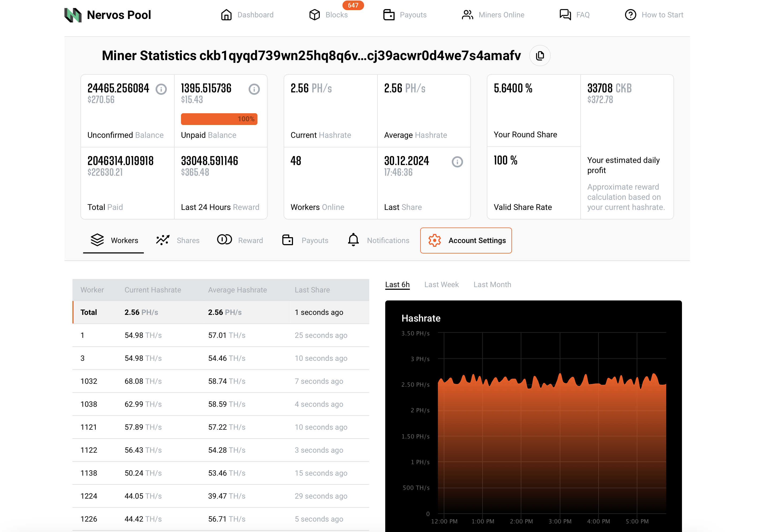Click the 100% unpaid balance progress bar
This screenshot has width=771, height=532.
(x=219, y=119)
